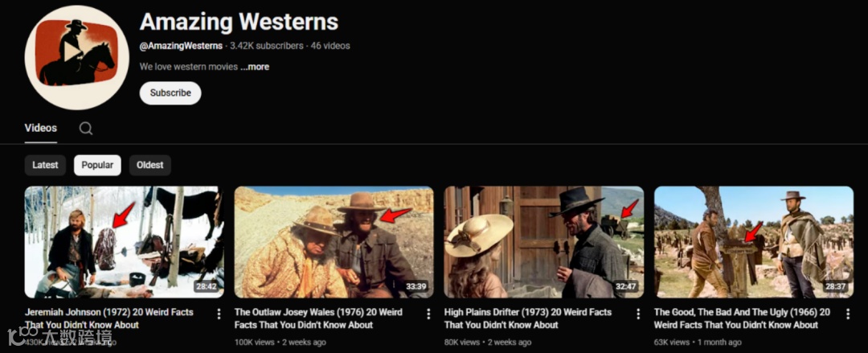Play the High Plains Drifter thumbnail
The width and height of the screenshot is (868, 353).
pyautogui.click(x=543, y=242)
